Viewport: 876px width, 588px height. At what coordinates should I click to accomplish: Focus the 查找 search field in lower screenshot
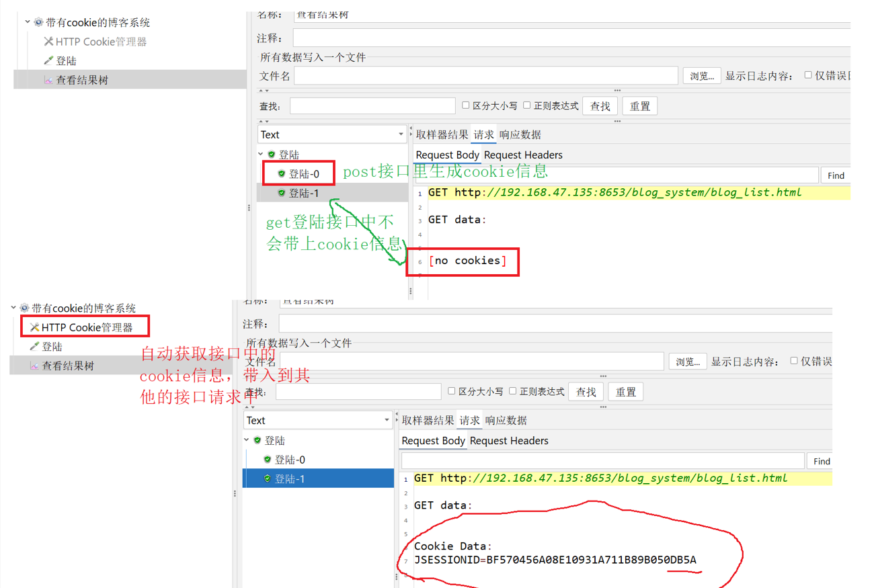point(358,392)
